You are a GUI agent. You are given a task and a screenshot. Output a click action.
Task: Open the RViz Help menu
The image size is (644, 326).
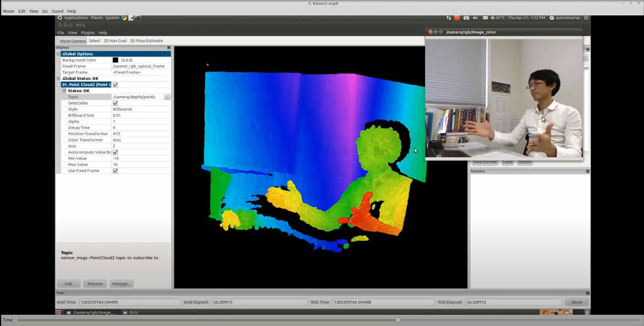[103, 33]
